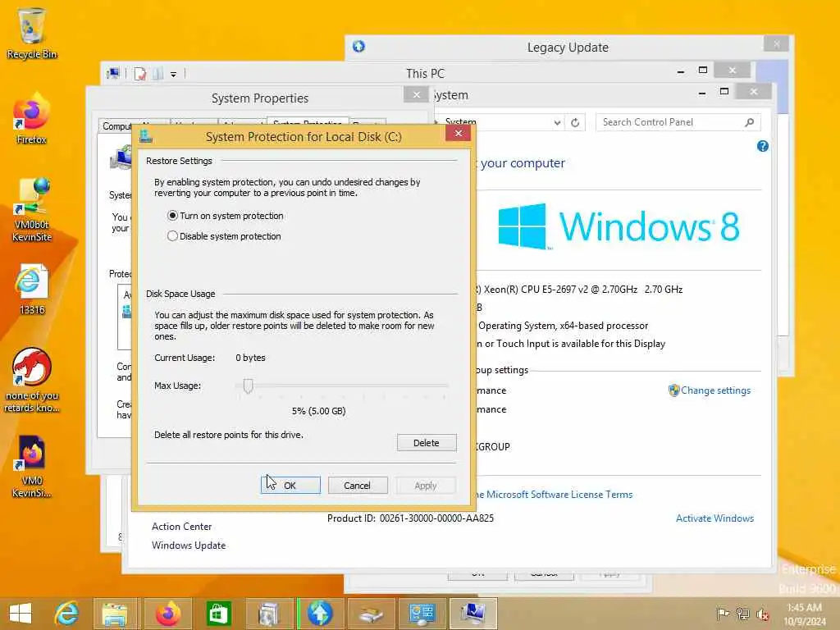Open the Action Center link
The image size is (840, 630).
[x=181, y=527]
